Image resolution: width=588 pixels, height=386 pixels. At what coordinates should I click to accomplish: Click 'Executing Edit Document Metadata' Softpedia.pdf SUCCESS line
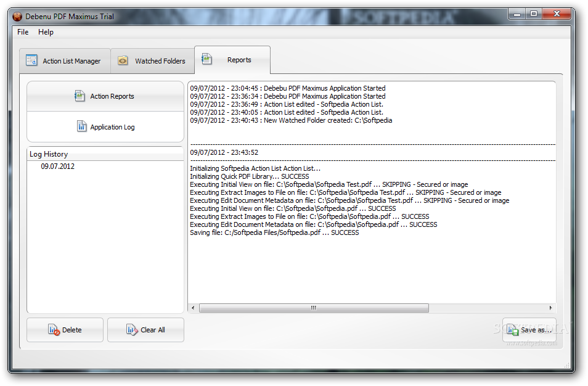pyautogui.click(x=314, y=224)
